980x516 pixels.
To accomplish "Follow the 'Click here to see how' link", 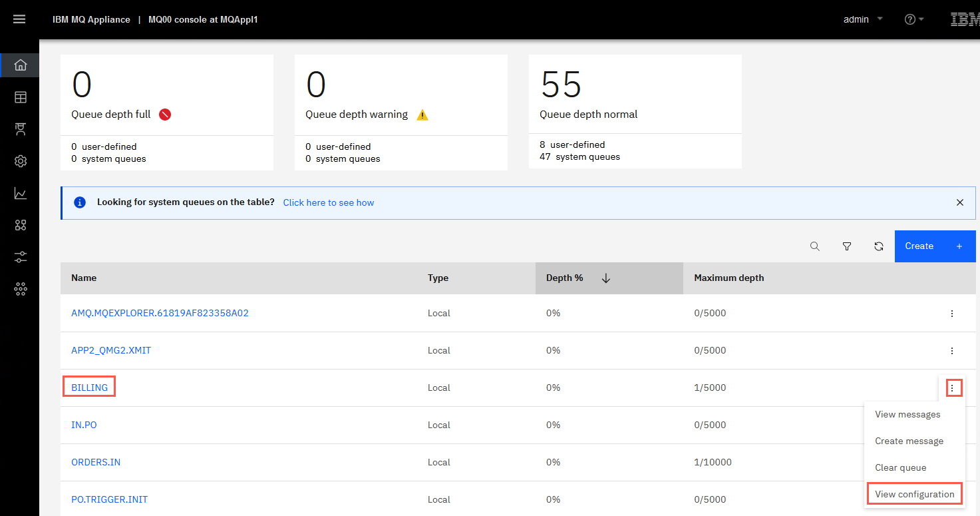I will click(329, 202).
